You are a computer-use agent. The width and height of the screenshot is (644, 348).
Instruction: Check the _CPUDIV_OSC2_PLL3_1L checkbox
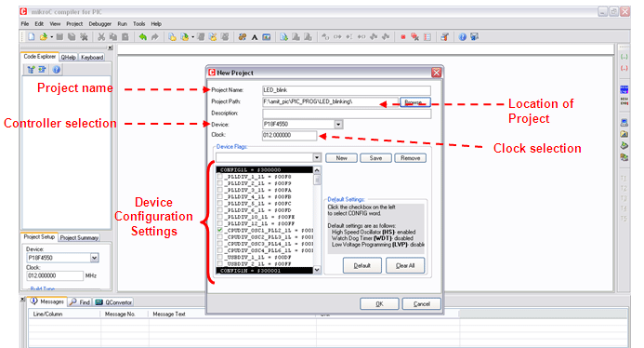pos(219,237)
